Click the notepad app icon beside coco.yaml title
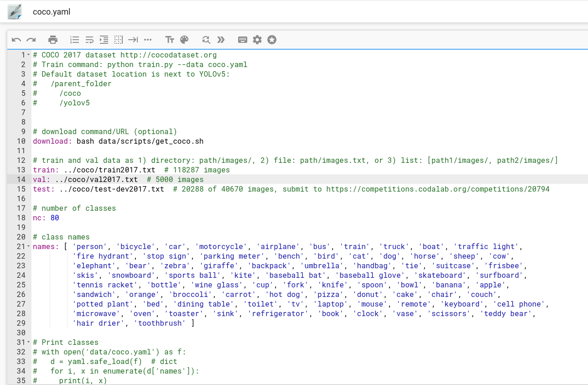 tap(15, 11)
